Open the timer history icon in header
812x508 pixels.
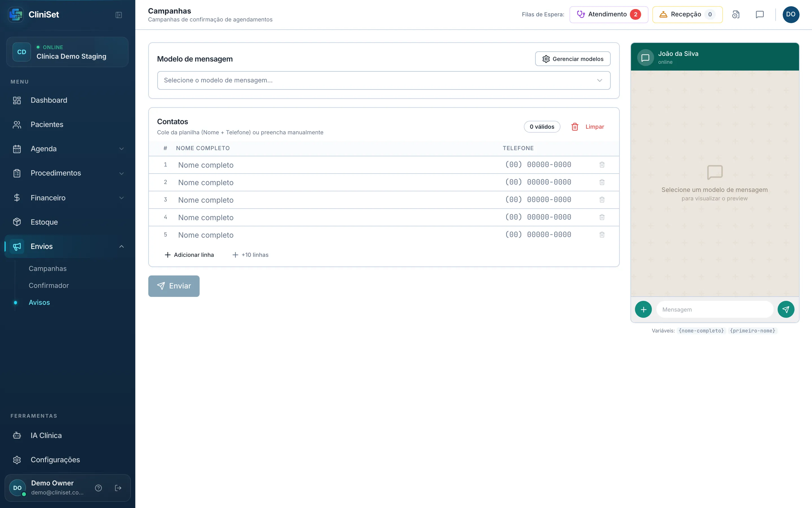736,14
